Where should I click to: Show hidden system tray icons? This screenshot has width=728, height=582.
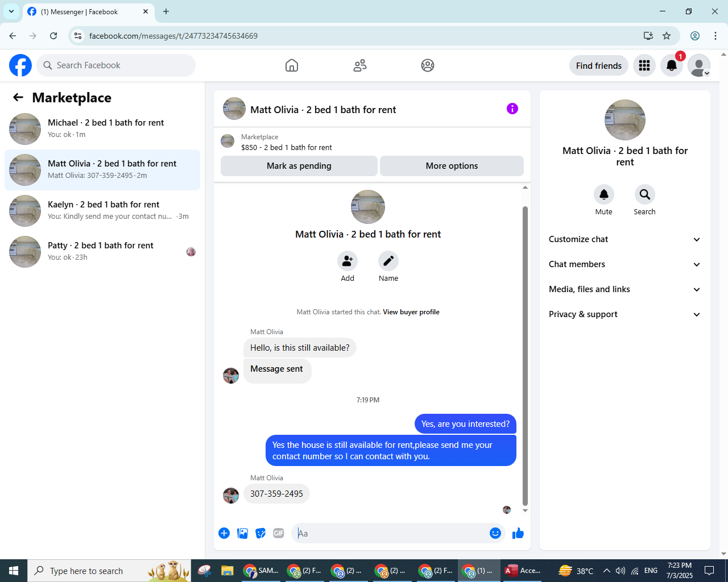pos(606,571)
